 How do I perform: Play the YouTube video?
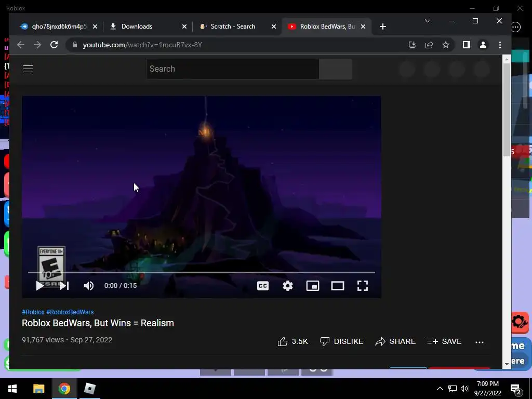click(39, 286)
